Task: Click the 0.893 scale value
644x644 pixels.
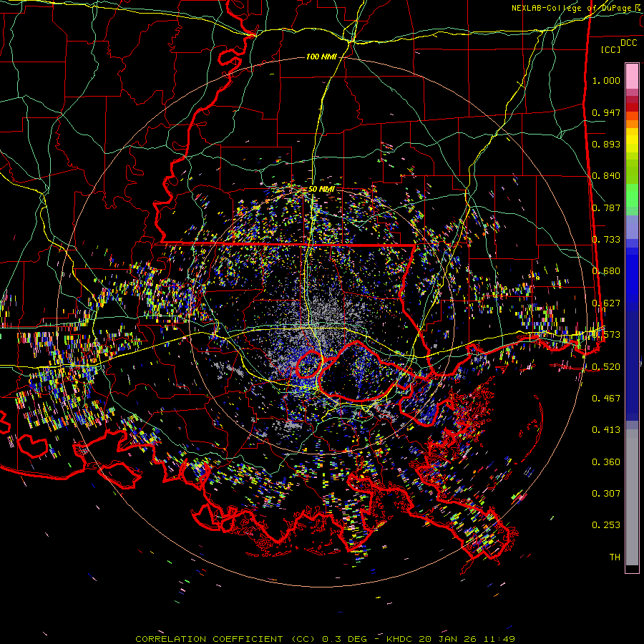Action: (x=606, y=144)
